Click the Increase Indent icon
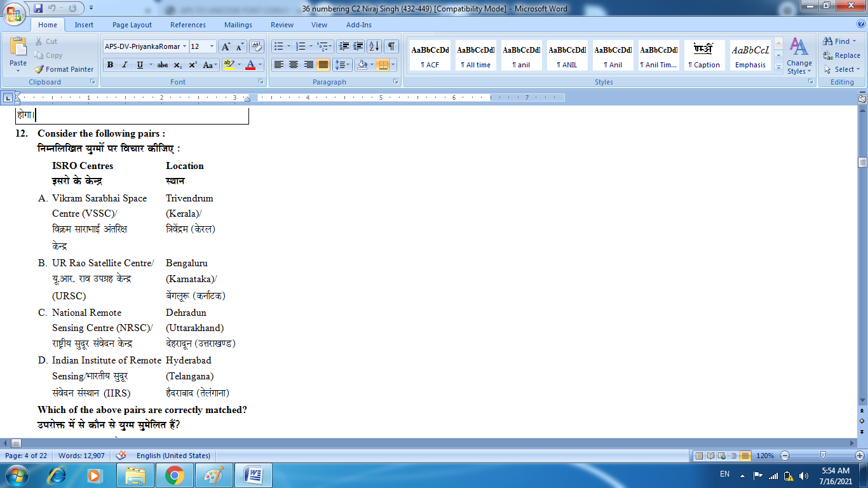The width and height of the screenshot is (868, 488). (358, 46)
